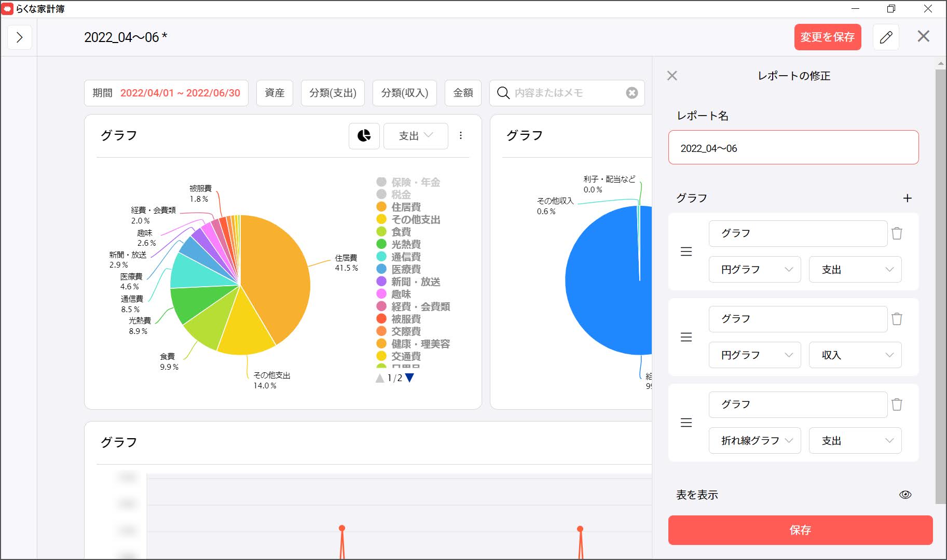The image size is (947, 560).
Task: Open the third graph's 支出 dropdown in panel
Action: (x=855, y=441)
